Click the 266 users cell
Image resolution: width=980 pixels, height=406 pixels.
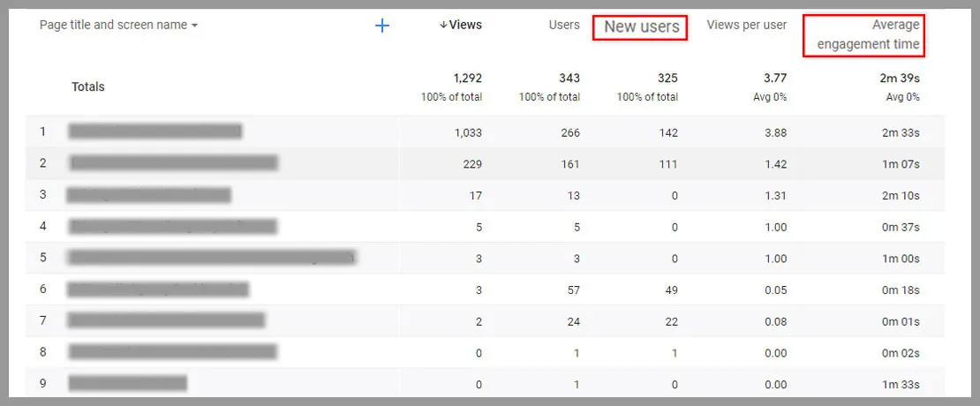coord(570,132)
